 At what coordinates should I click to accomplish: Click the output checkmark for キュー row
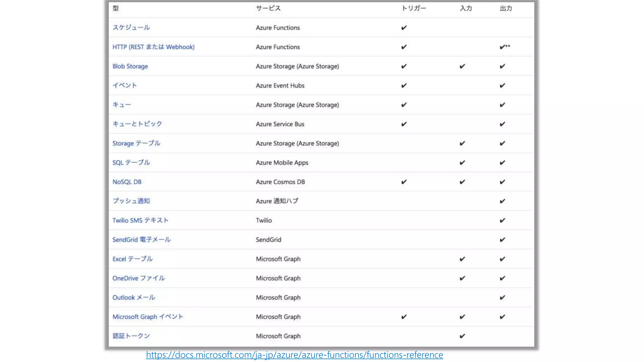pos(502,105)
